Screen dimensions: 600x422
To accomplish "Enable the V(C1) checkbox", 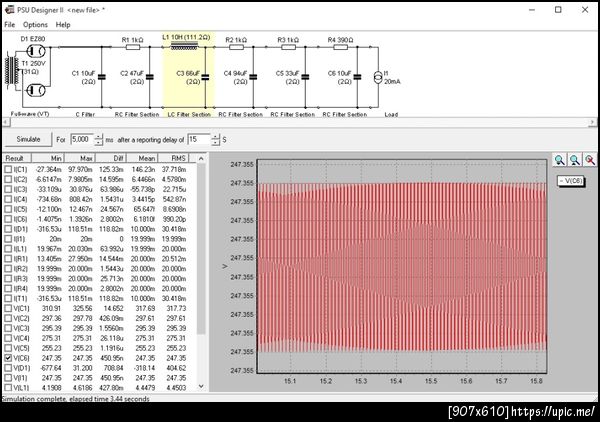I will [x=8, y=308].
